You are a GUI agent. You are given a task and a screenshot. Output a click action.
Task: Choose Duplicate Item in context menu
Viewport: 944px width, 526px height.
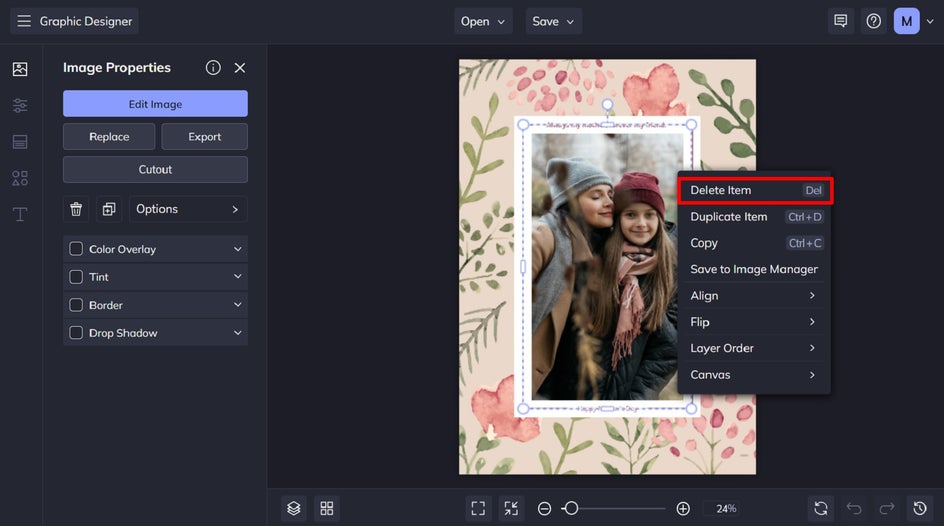click(x=754, y=217)
